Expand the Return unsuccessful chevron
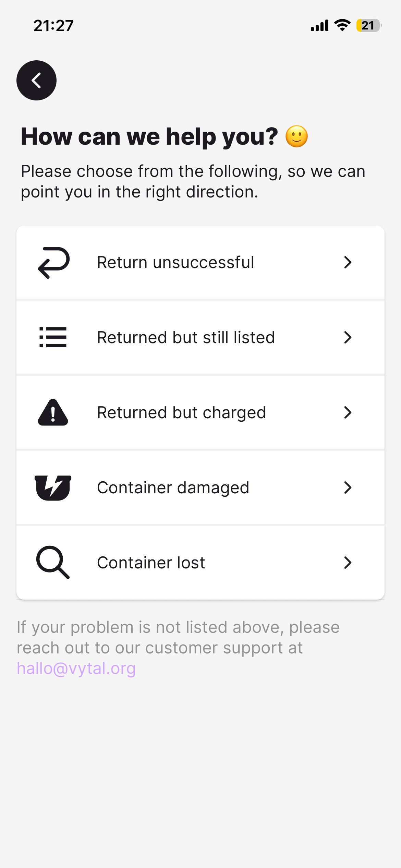This screenshot has width=401, height=868. [348, 262]
